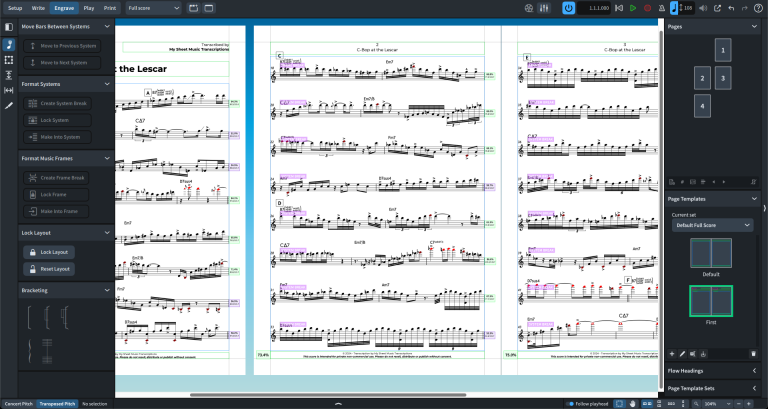Select the Frames tool
The image size is (768, 409).
click(x=9, y=60)
